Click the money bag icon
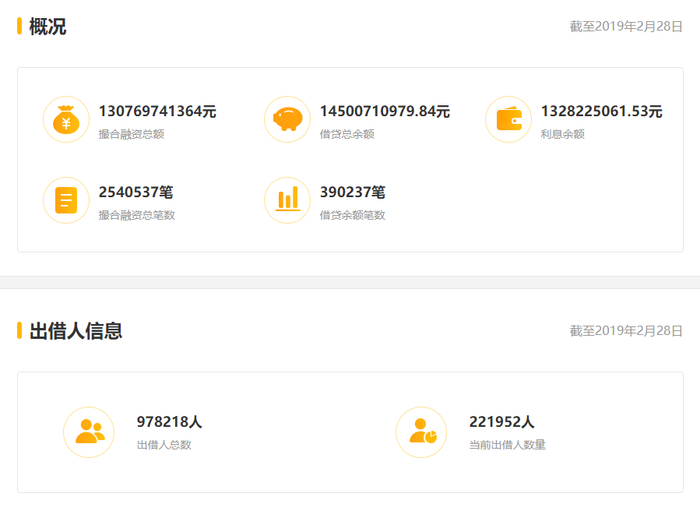 click(66, 119)
